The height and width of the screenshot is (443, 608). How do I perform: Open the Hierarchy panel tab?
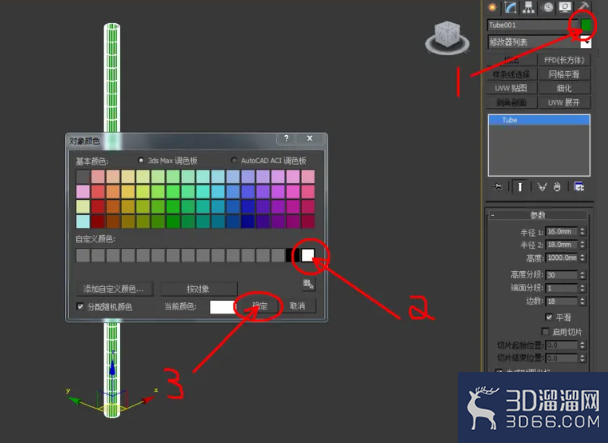coord(529,7)
